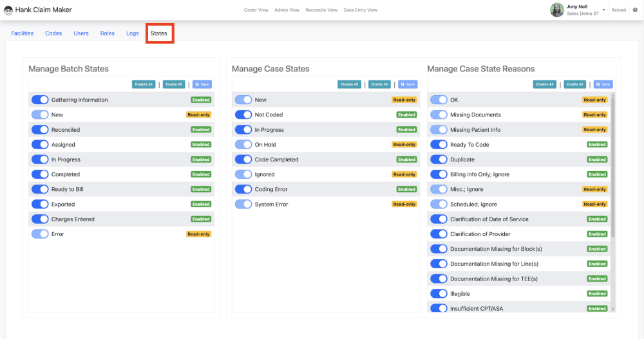Switch to Reconcile View
This screenshot has height=339, width=644.
click(321, 10)
